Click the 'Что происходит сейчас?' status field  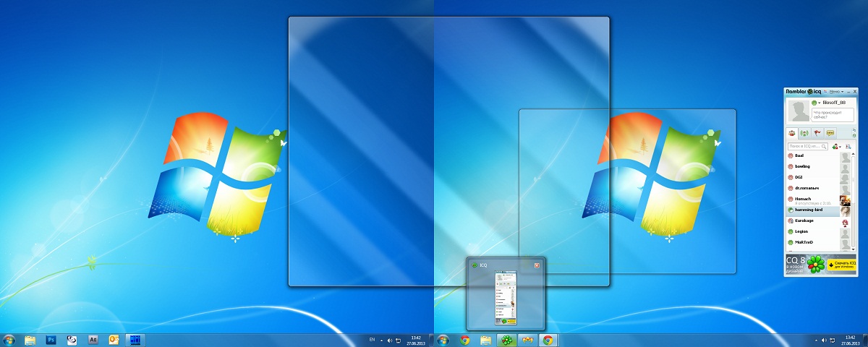[832, 114]
